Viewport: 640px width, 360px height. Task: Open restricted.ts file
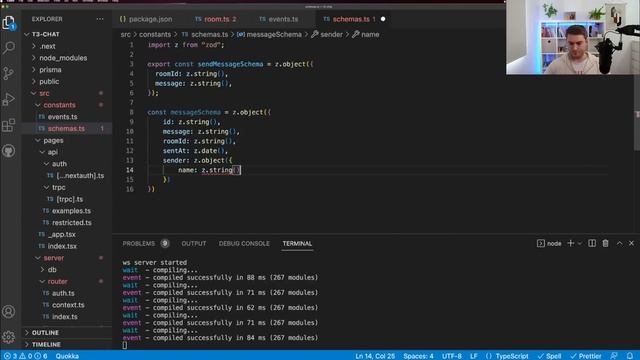click(72, 223)
